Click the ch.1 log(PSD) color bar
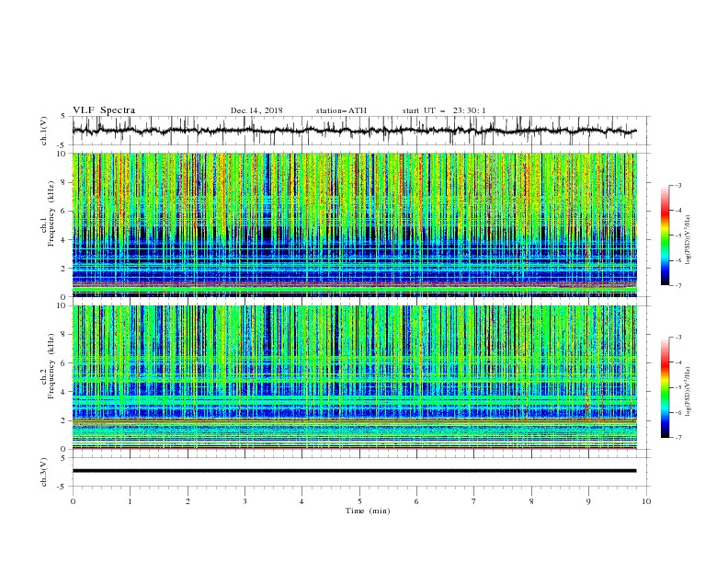This screenshot has width=728, height=563. [x=665, y=236]
